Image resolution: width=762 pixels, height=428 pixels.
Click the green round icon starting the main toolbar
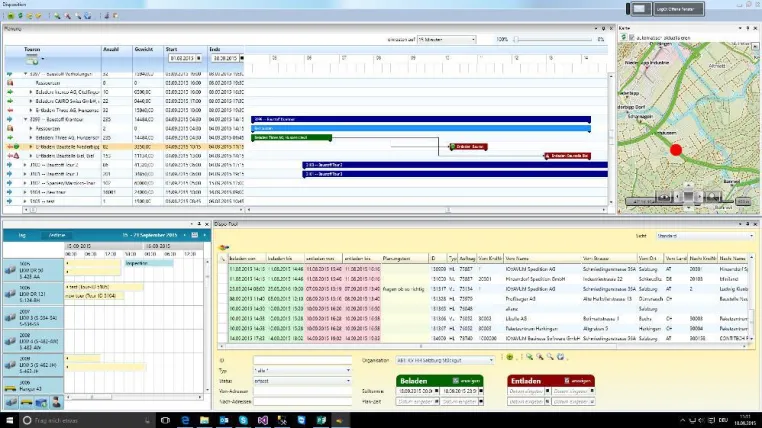point(11,16)
